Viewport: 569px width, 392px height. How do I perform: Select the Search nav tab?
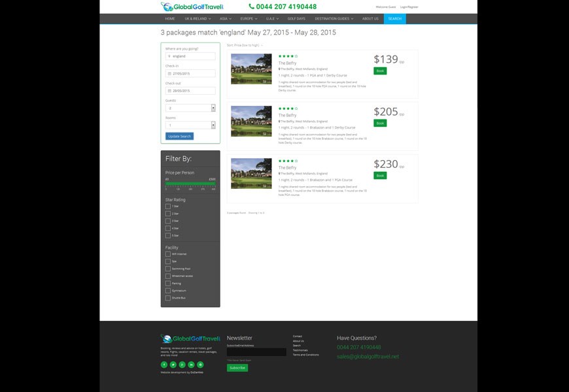(x=395, y=19)
